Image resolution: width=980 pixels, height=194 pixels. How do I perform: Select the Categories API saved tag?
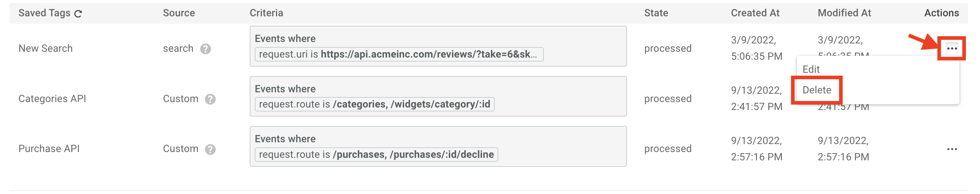(x=52, y=99)
